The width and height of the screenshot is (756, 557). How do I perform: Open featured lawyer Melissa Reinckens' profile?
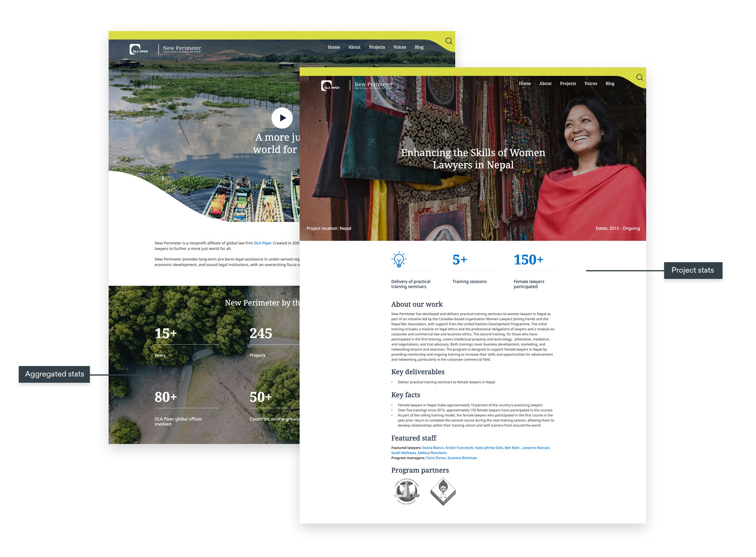point(432,453)
